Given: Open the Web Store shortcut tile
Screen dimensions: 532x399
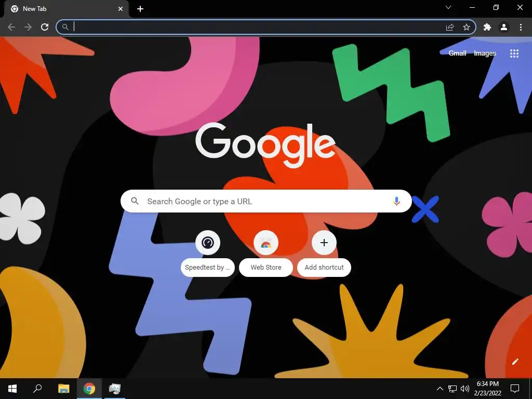Looking at the screenshot, I should [266, 254].
